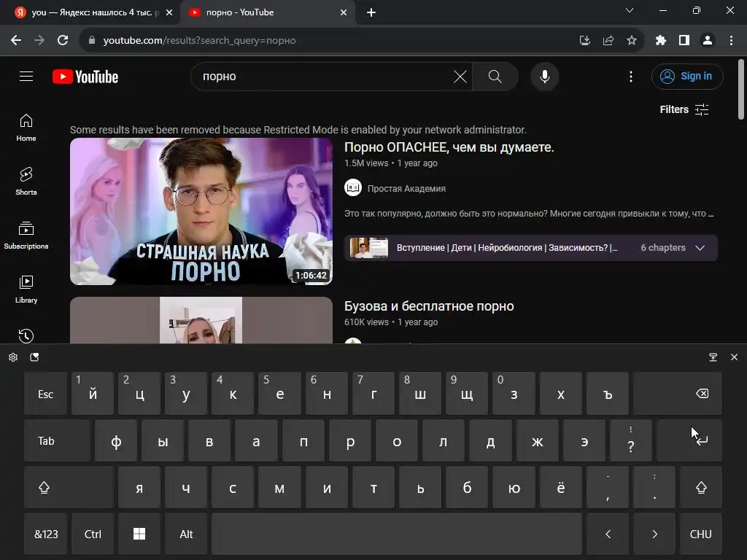Switch input language with CHU key
The height and width of the screenshot is (560, 747).
coord(701,534)
